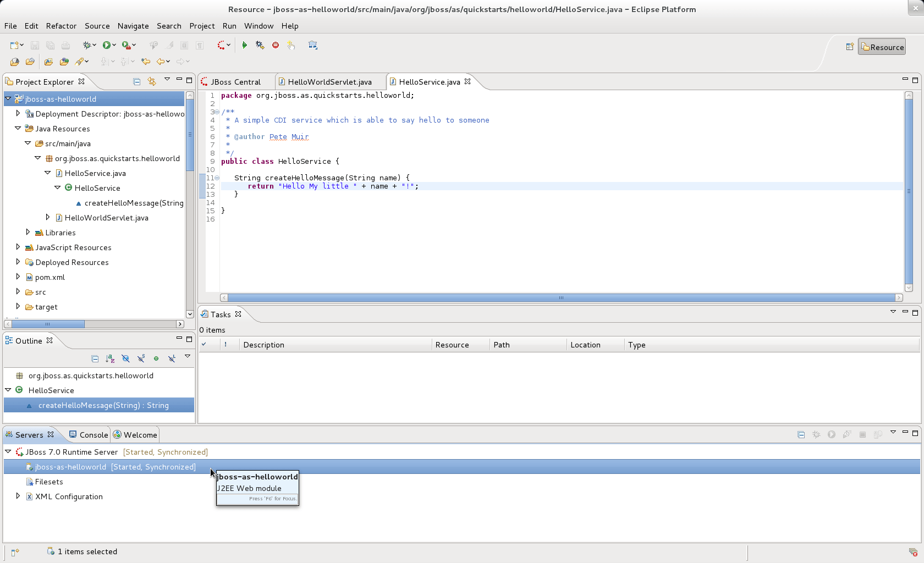Switch to the Resource perspective button
The width and height of the screenshot is (924, 563).
point(882,47)
